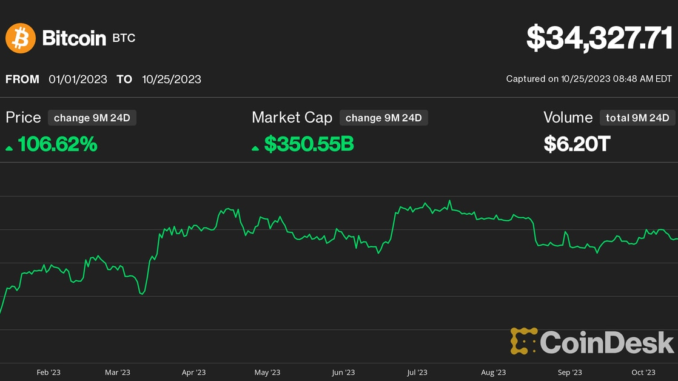Screen dimensions: 678x381
Task: Click the FROM label
Action: point(22,79)
